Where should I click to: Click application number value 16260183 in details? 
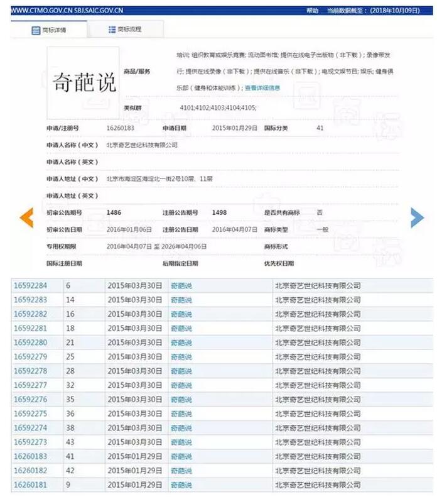[121, 128]
